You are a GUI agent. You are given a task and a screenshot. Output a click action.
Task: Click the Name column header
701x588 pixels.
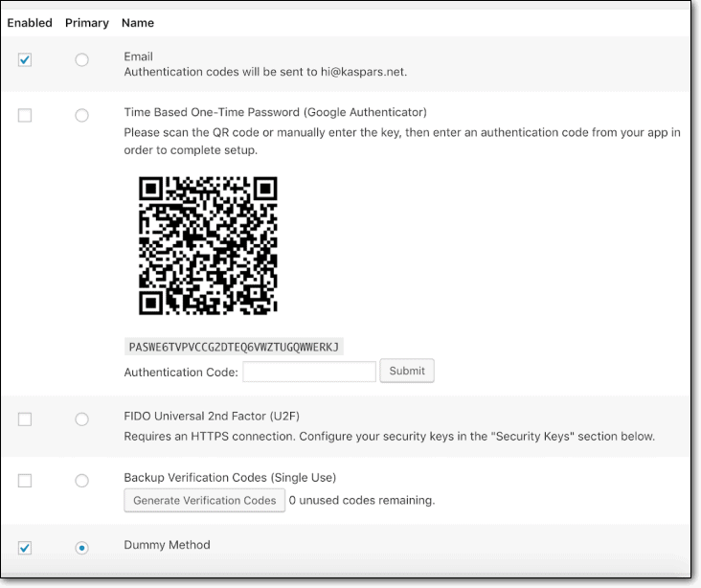tap(138, 23)
